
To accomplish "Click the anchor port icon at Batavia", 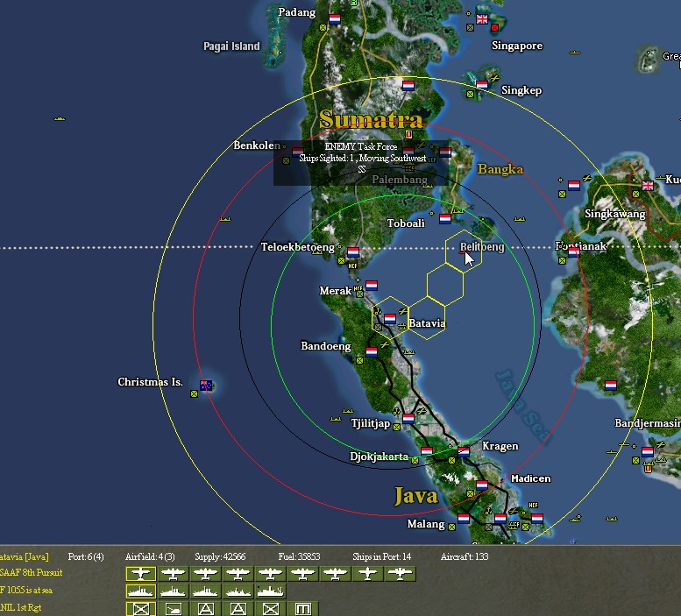I will pyautogui.click(x=378, y=311).
